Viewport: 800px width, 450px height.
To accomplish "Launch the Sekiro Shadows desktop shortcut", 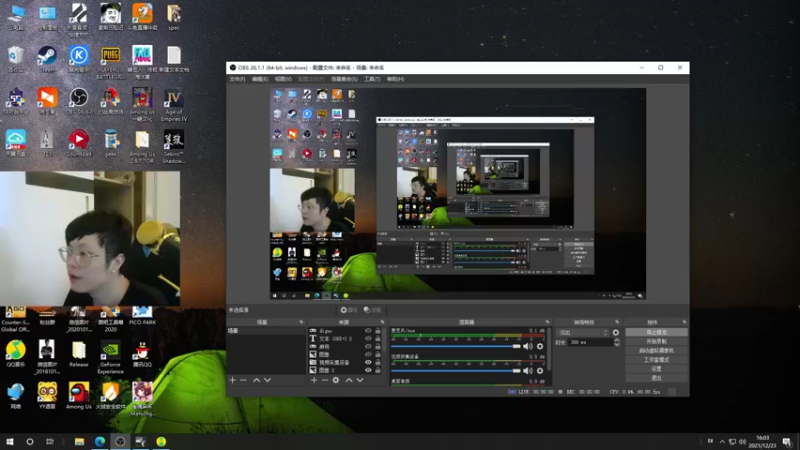I will tap(174, 147).
